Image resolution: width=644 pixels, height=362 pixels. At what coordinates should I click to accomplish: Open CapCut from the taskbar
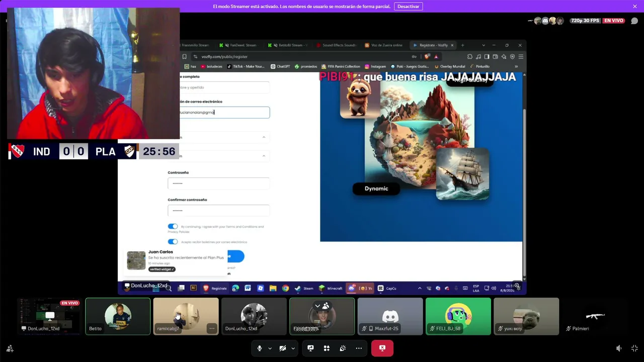tap(387, 288)
